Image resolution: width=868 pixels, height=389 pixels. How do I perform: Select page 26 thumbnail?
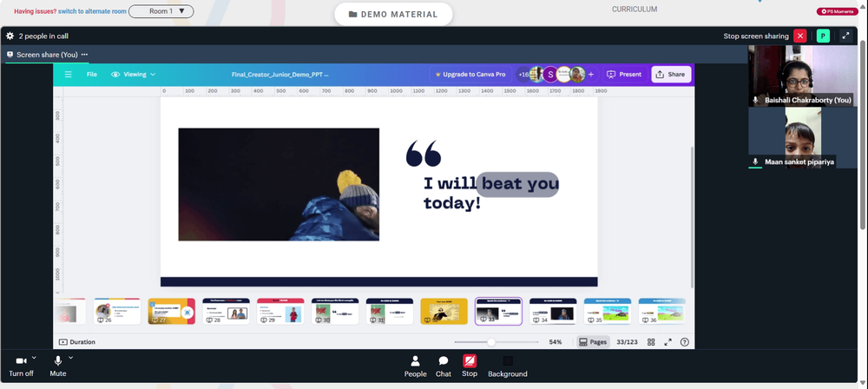(x=117, y=311)
